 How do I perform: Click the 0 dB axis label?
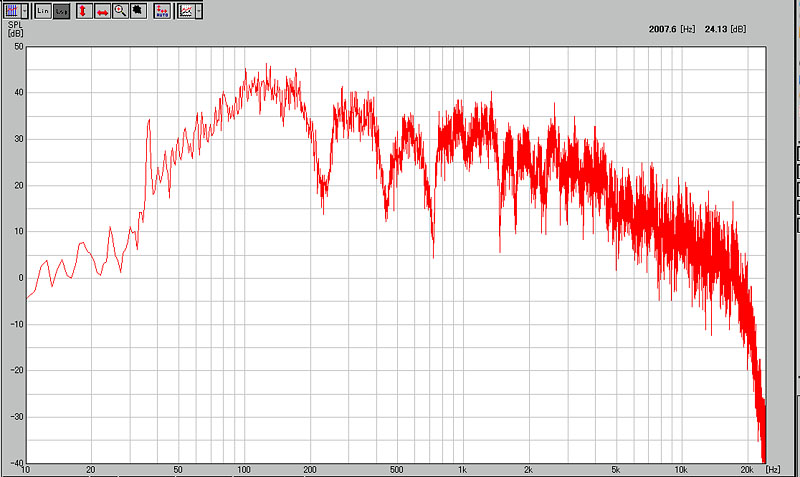point(21,278)
